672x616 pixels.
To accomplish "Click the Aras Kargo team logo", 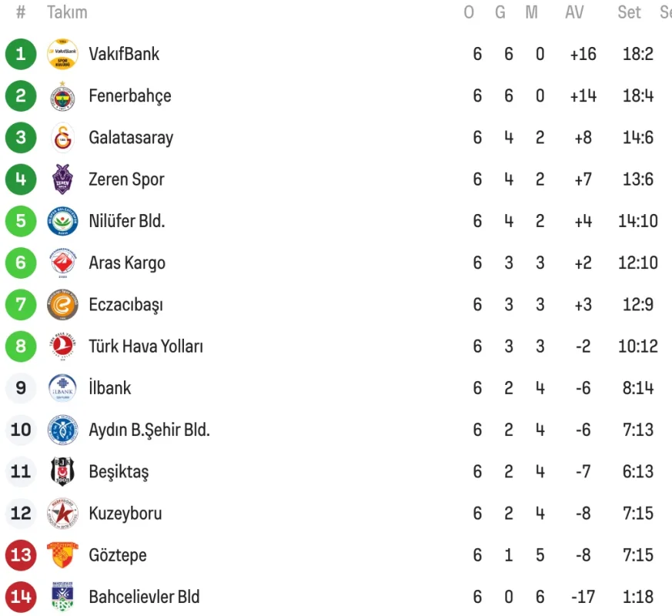I will [62, 263].
